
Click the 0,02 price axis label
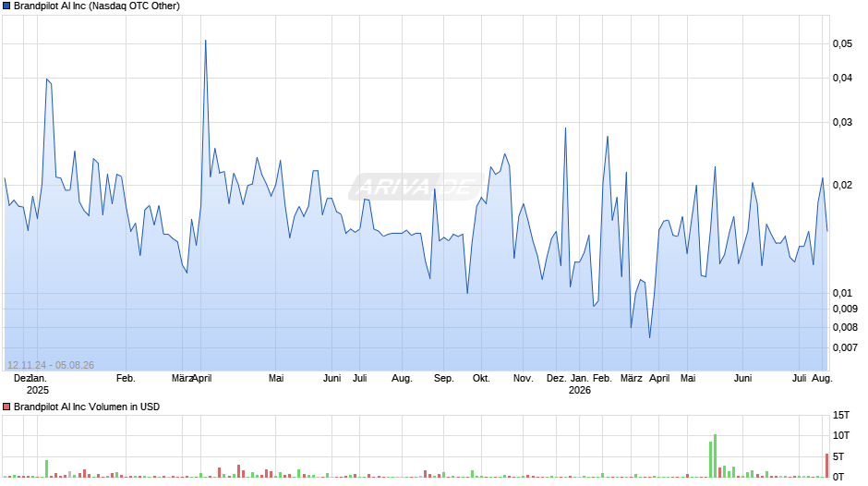coord(842,185)
